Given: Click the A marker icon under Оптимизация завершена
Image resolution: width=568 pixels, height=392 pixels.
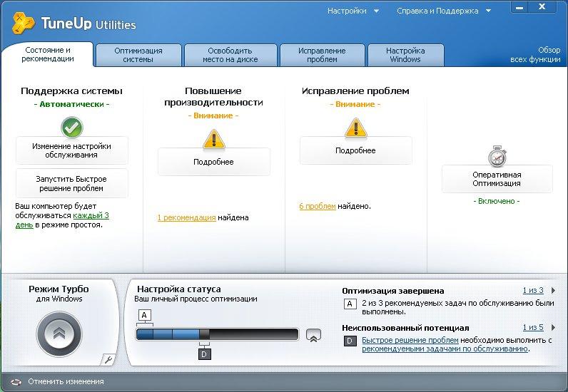Looking at the screenshot, I should point(350,304).
